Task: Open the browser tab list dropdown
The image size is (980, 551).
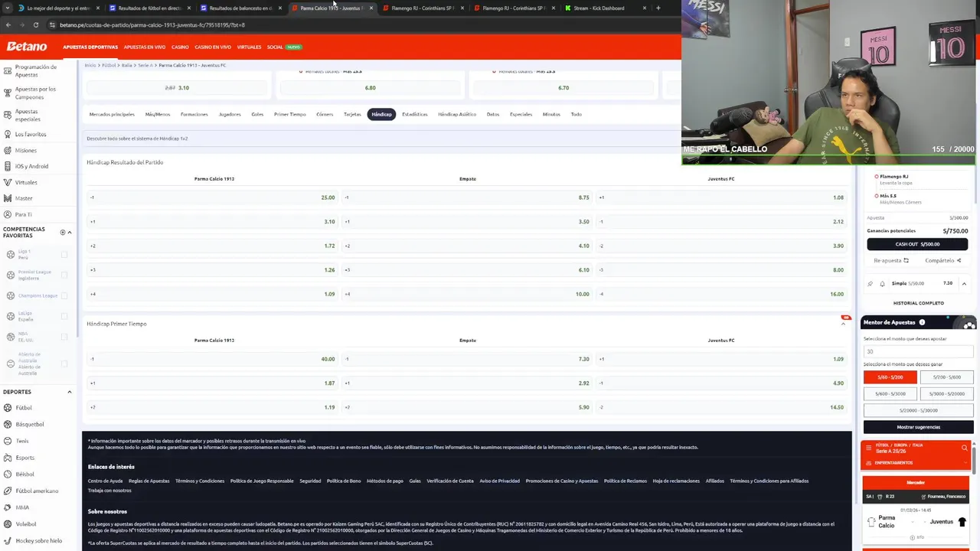Action: tap(8, 8)
